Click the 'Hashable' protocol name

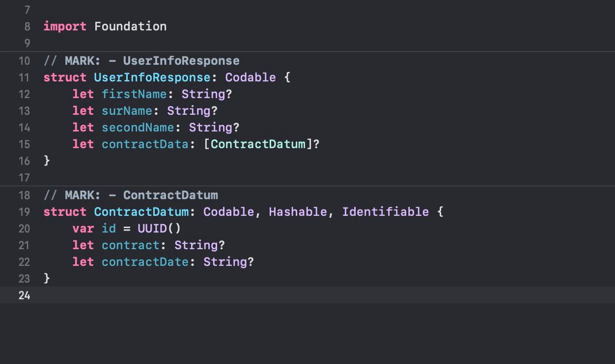click(297, 212)
